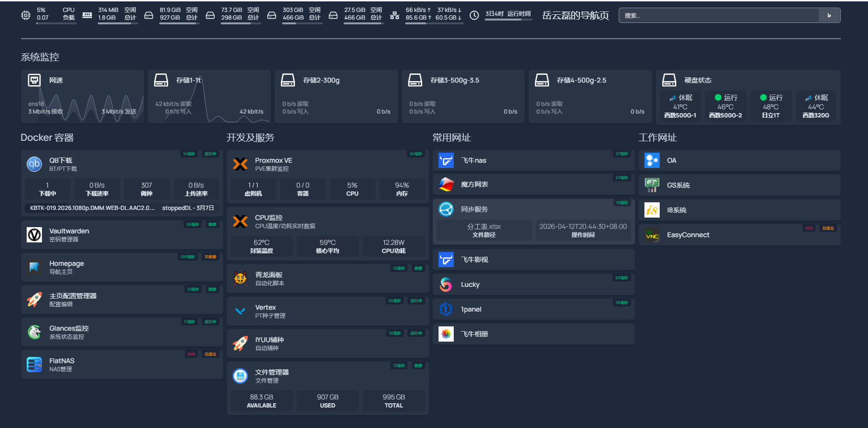
Task: Click the 307 做种 stat
Action: pos(147,189)
